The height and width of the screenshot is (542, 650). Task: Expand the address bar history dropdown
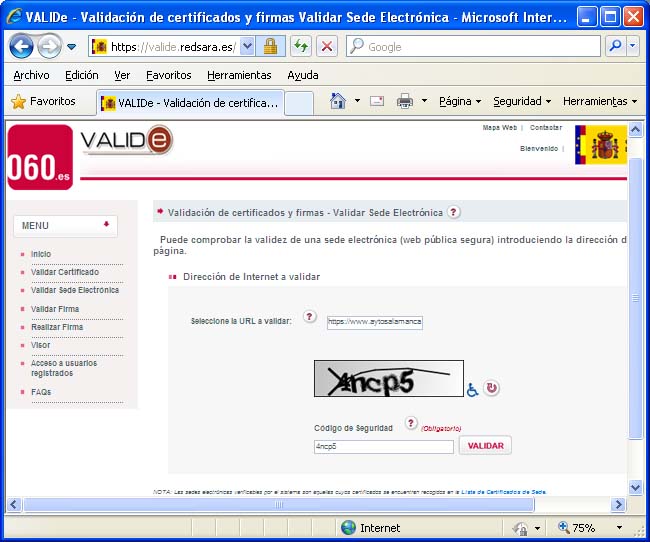247,46
